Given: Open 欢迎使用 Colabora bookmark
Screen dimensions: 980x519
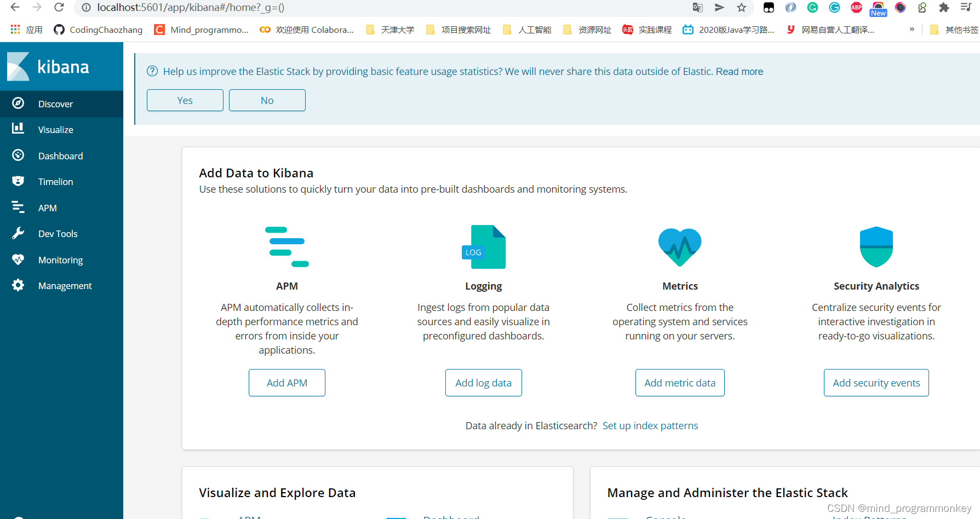Looking at the screenshot, I should [307, 30].
